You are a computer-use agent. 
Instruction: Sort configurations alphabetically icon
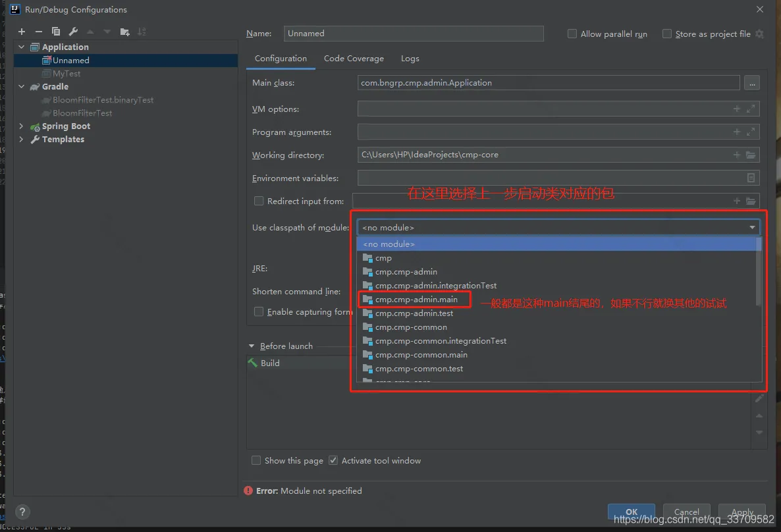pos(142,32)
